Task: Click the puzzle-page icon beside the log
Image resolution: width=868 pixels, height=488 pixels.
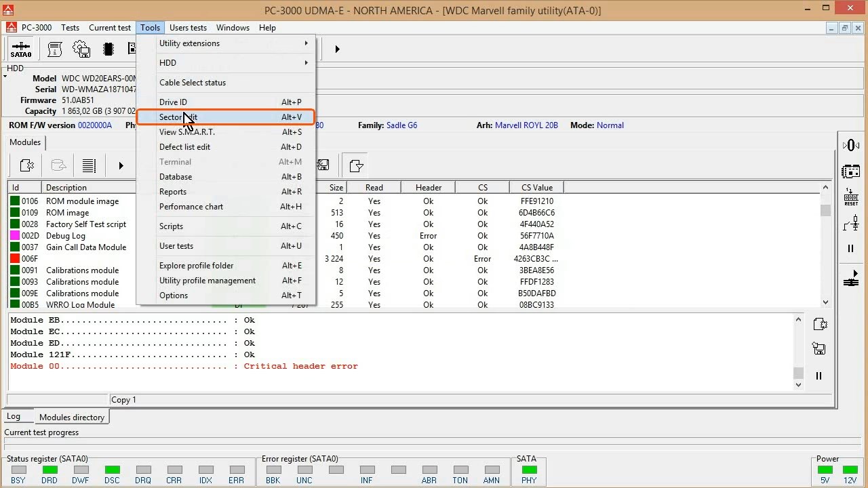Action: pyautogui.click(x=819, y=324)
